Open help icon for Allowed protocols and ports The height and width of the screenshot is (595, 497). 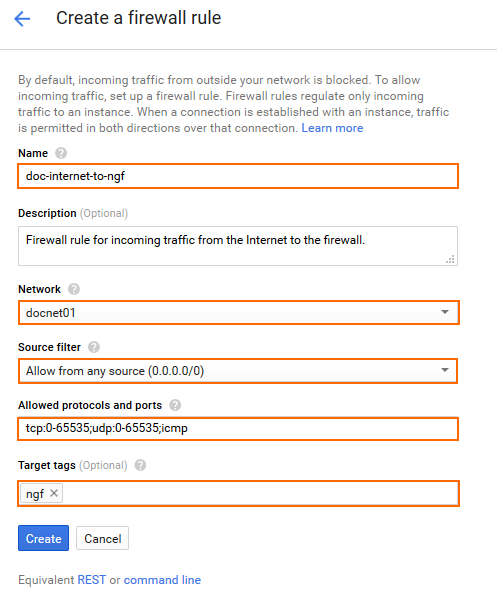pyautogui.click(x=175, y=405)
